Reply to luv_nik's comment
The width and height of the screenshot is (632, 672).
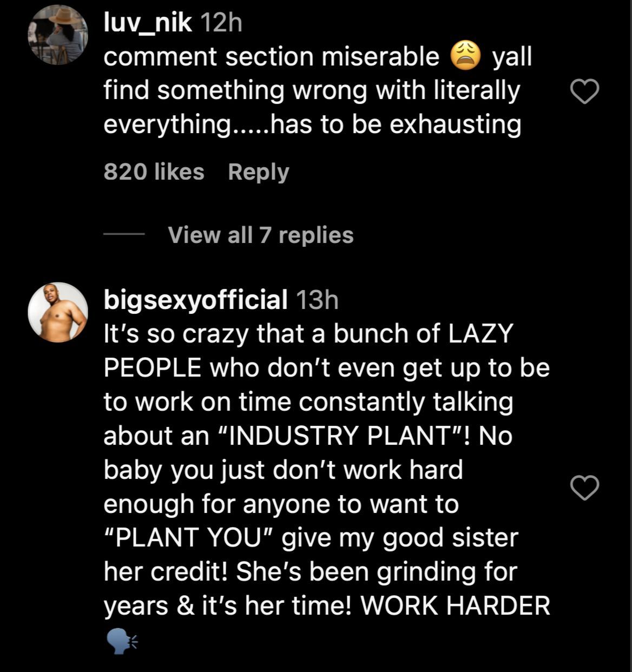[x=259, y=172]
